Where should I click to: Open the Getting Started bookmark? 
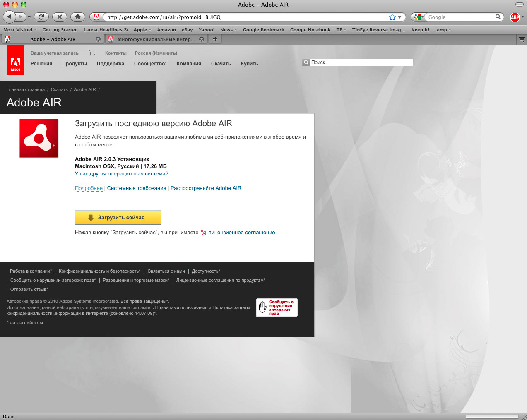[60, 30]
